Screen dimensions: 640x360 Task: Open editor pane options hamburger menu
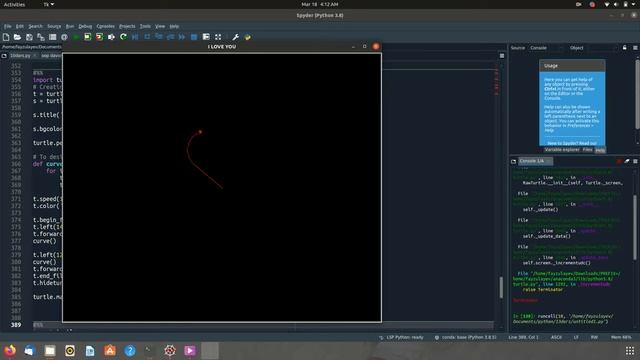click(x=502, y=56)
